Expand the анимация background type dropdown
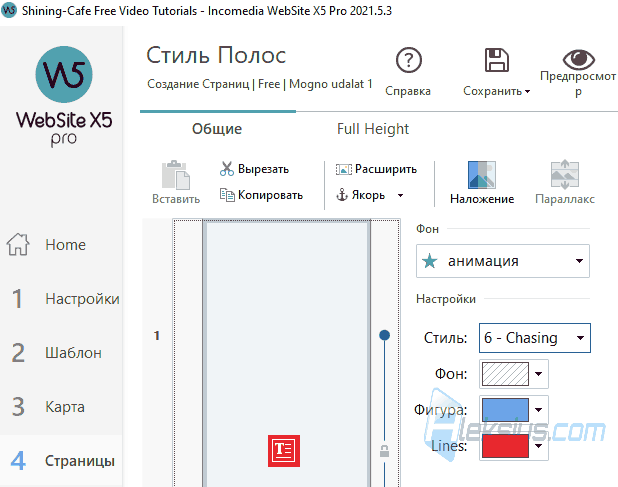 point(503,261)
